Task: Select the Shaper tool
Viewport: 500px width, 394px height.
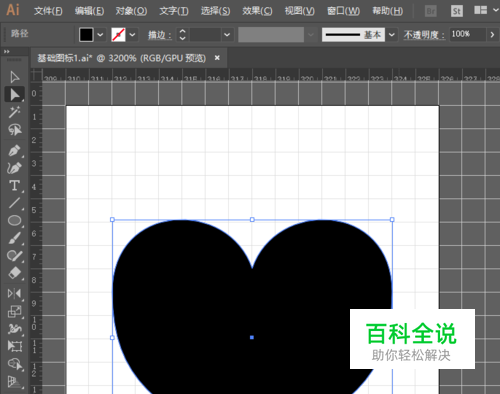Action: click(14, 256)
